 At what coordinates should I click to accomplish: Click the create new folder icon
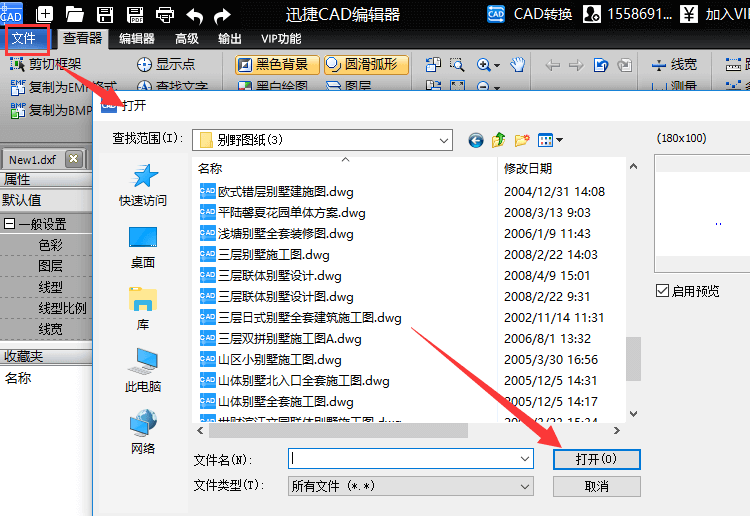522,140
